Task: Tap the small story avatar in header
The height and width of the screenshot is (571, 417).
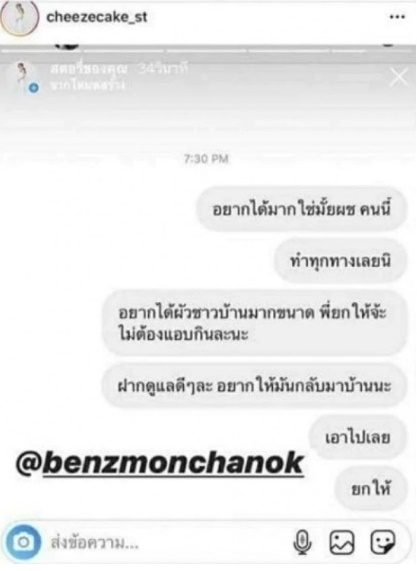Action: point(25,77)
